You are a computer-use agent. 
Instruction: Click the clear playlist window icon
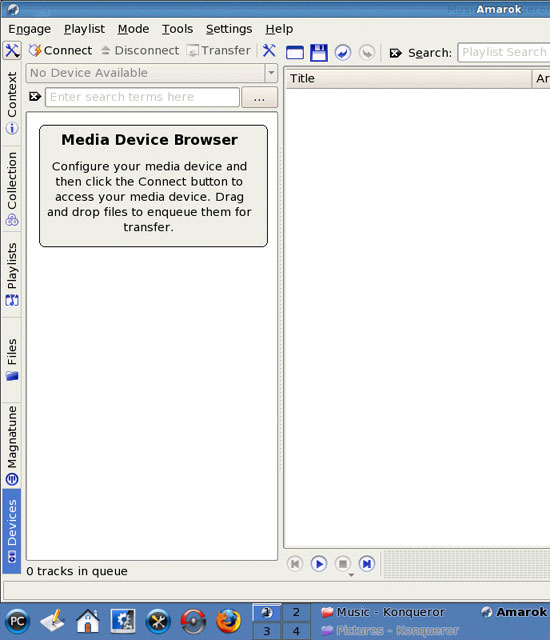295,53
